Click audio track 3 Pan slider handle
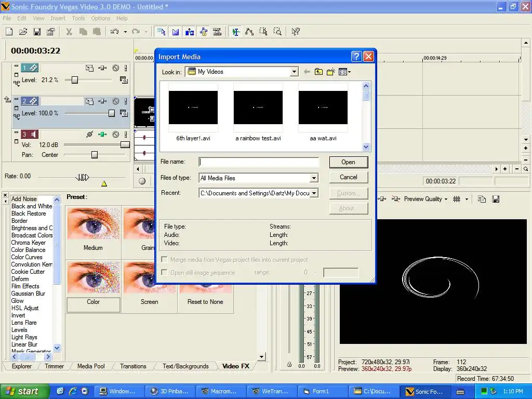Viewport: 532px width, 399px height. click(x=95, y=155)
